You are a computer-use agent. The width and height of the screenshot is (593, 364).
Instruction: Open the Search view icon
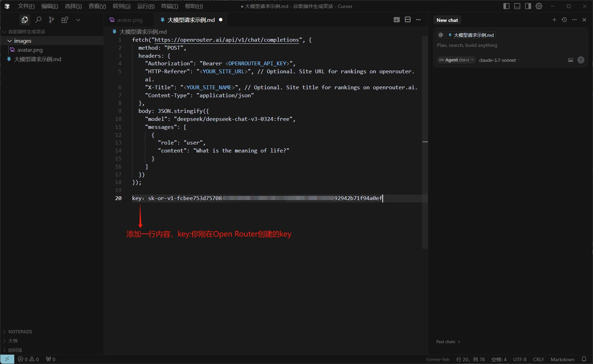coord(38,20)
